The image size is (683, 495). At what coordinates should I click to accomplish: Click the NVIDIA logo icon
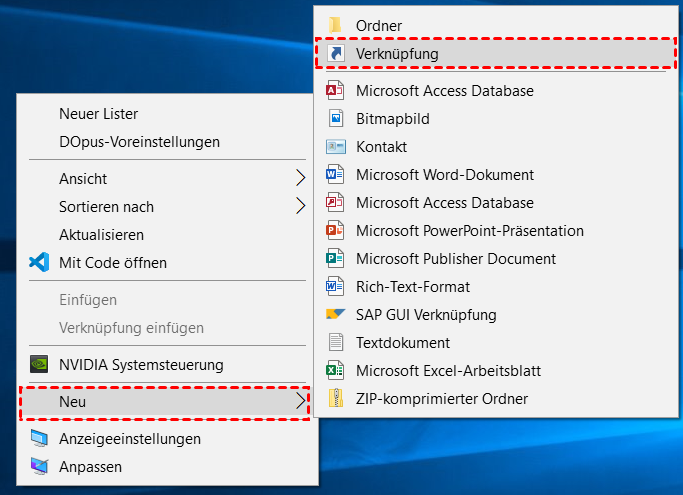(39, 365)
